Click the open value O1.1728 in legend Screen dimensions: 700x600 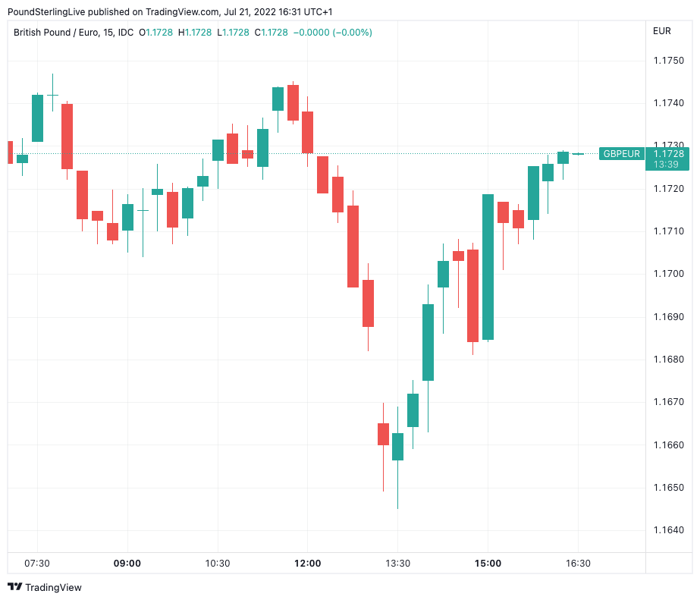coord(155,32)
